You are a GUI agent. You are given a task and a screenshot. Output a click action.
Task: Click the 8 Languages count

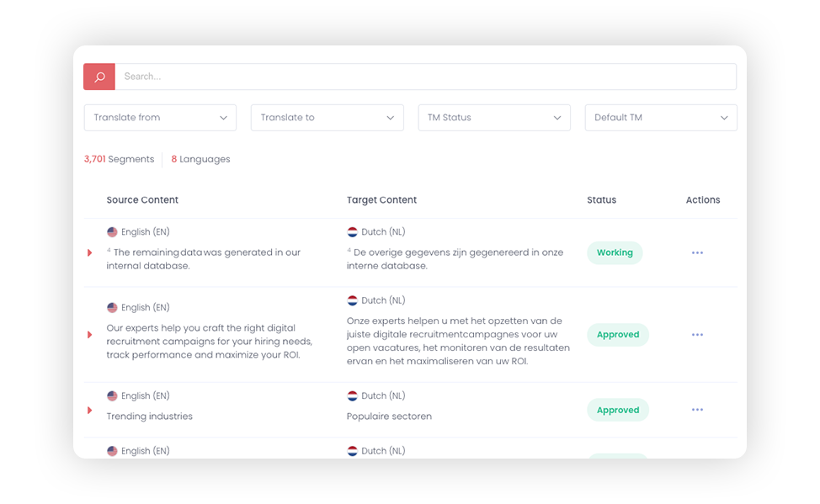tap(201, 160)
